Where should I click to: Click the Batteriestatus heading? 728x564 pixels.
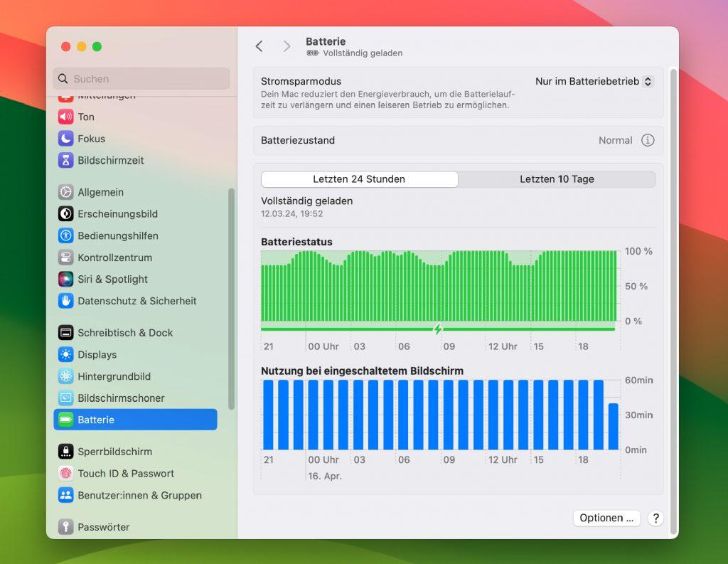click(x=296, y=242)
